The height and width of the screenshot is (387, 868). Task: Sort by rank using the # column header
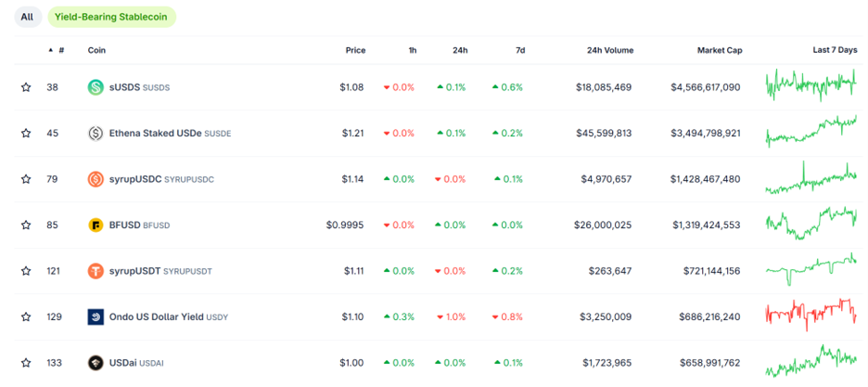[x=60, y=50]
